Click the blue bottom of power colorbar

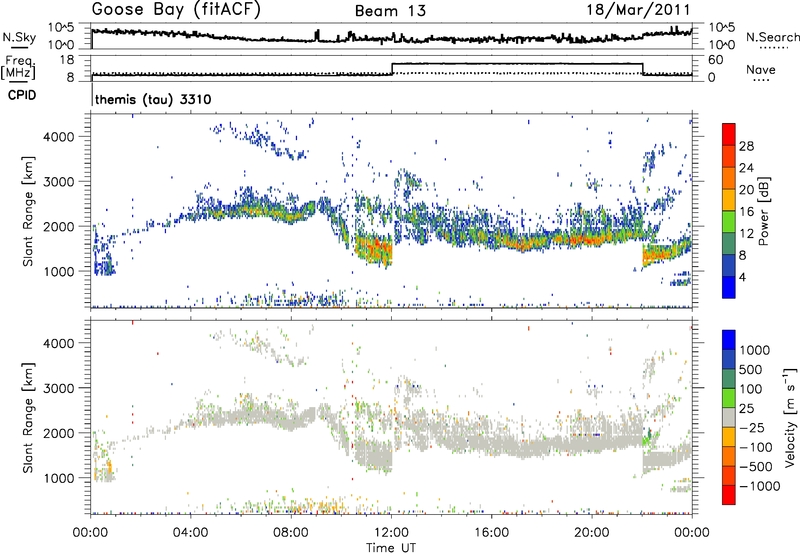pyautogui.click(x=729, y=287)
